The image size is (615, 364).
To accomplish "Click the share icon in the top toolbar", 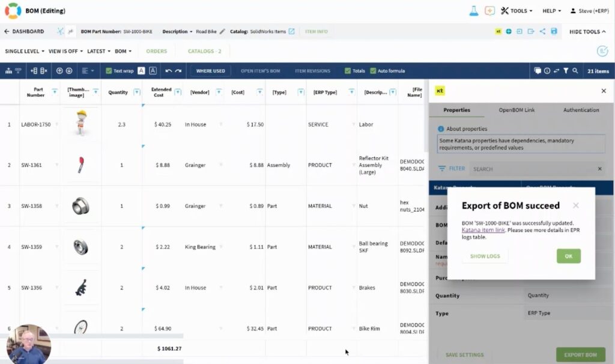I will tap(542, 31).
